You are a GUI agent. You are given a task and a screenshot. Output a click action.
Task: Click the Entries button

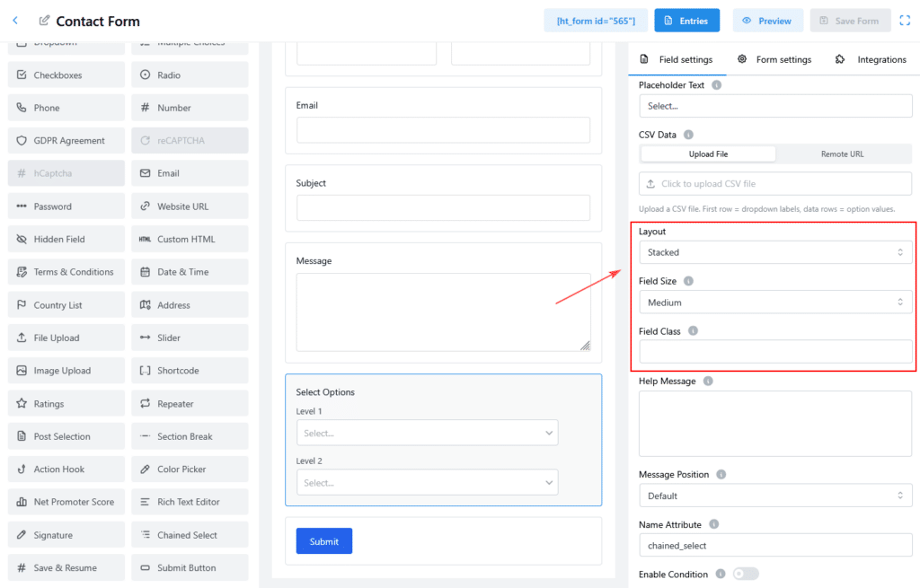(x=686, y=21)
